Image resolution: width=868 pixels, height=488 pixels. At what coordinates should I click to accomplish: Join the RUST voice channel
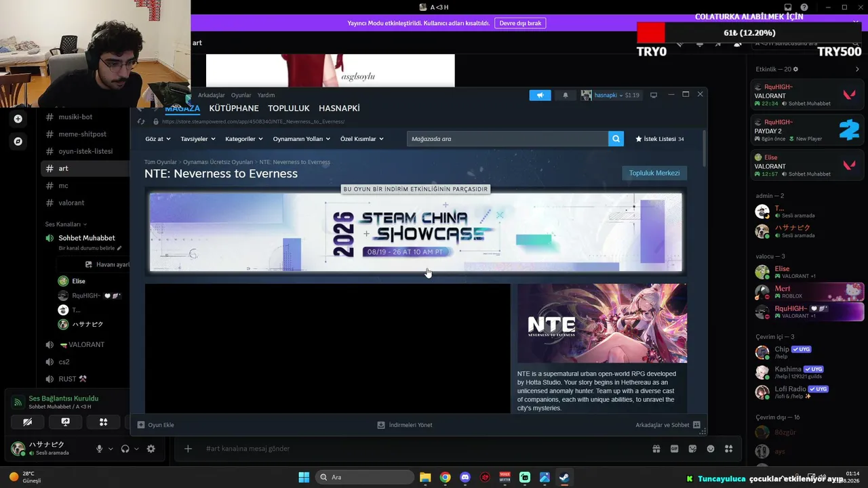click(x=73, y=379)
